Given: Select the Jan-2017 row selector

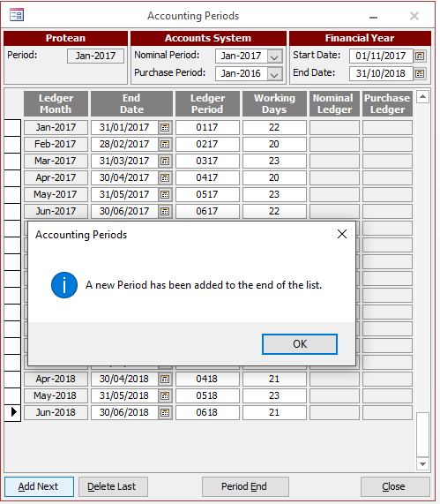Looking at the screenshot, I should pyautogui.click(x=12, y=128).
